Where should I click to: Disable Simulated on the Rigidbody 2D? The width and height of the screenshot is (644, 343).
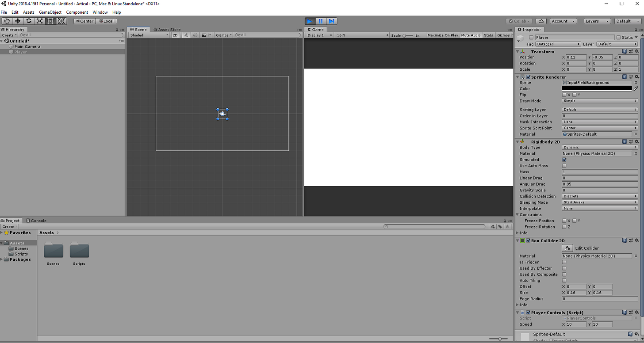[564, 160]
